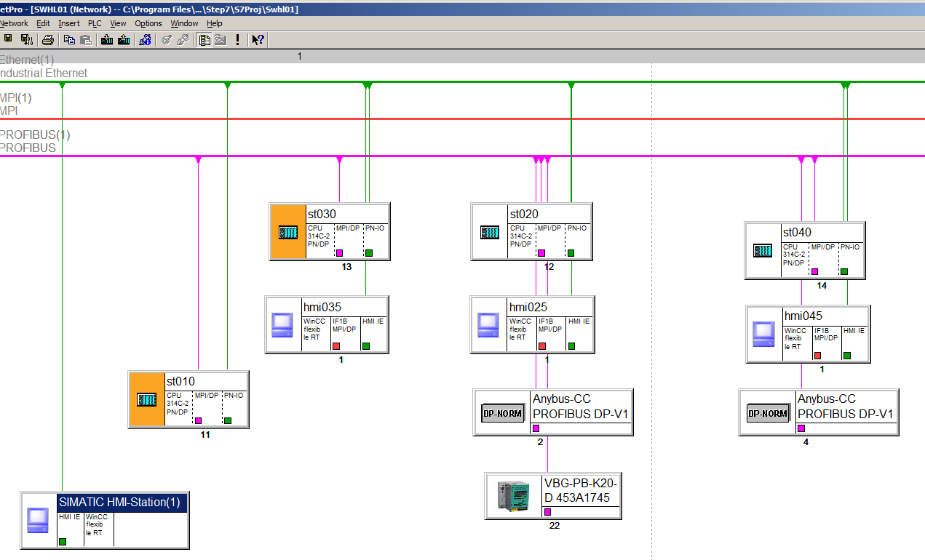Click the st010 station name
This screenshot has height=560, width=925.
(180, 381)
